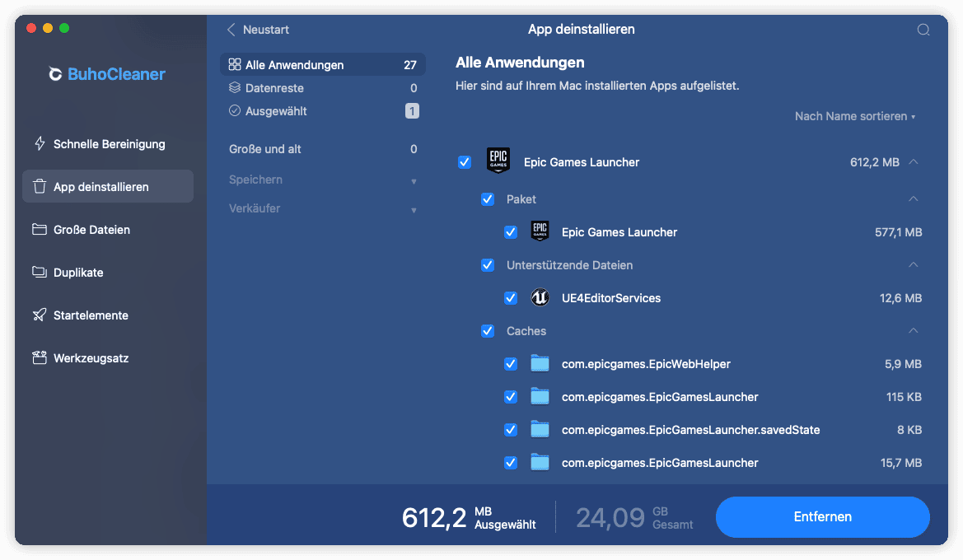The width and height of the screenshot is (963, 560).
Task: Open Schnelle Bereinigung in sidebar
Action: pos(107,143)
